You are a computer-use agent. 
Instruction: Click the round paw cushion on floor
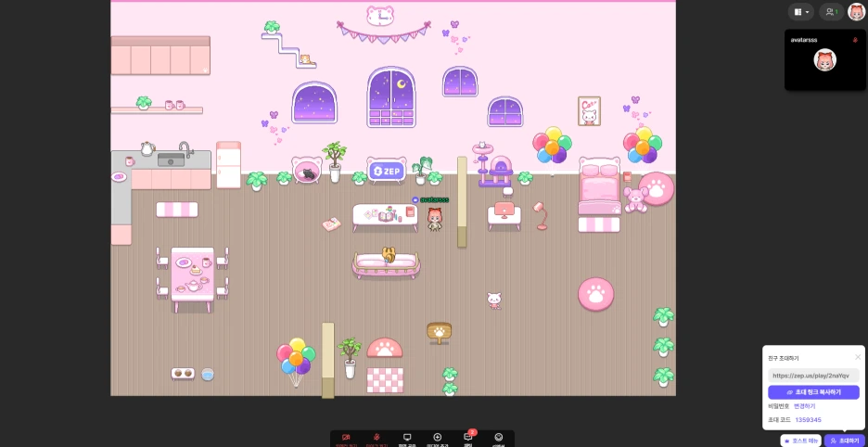coord(595,294)
